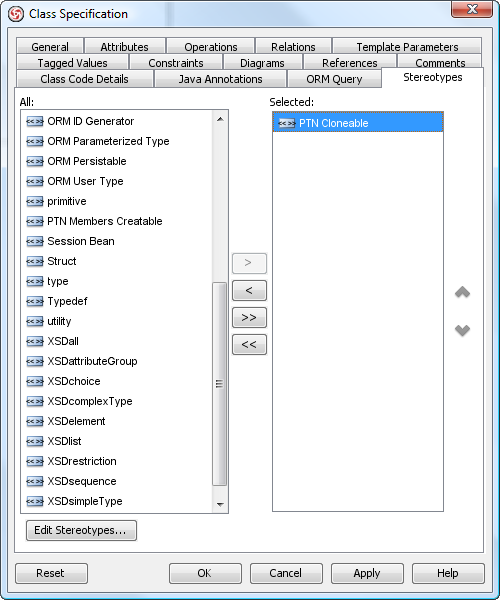500x600 pixels.
Task: Open the Operations tab
Action: (211, 47)
